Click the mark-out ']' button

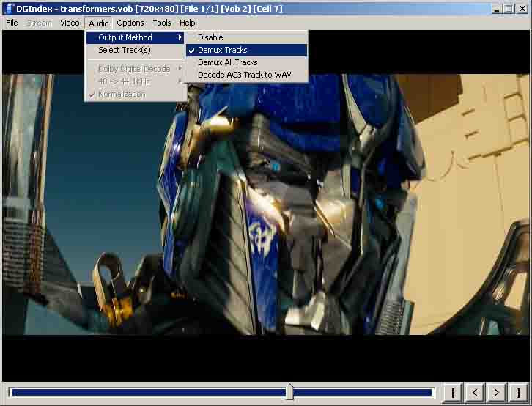point(518,392)
